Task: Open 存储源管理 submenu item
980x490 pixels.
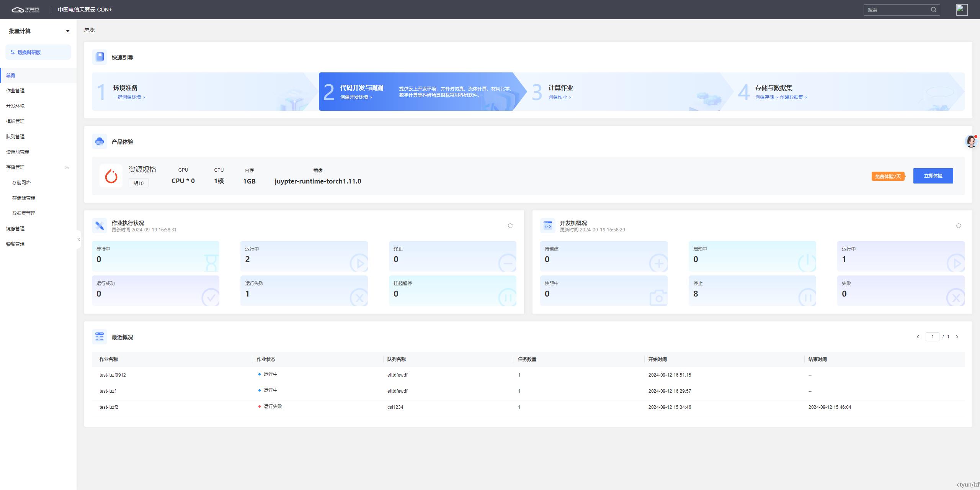Action: point(38,198)
